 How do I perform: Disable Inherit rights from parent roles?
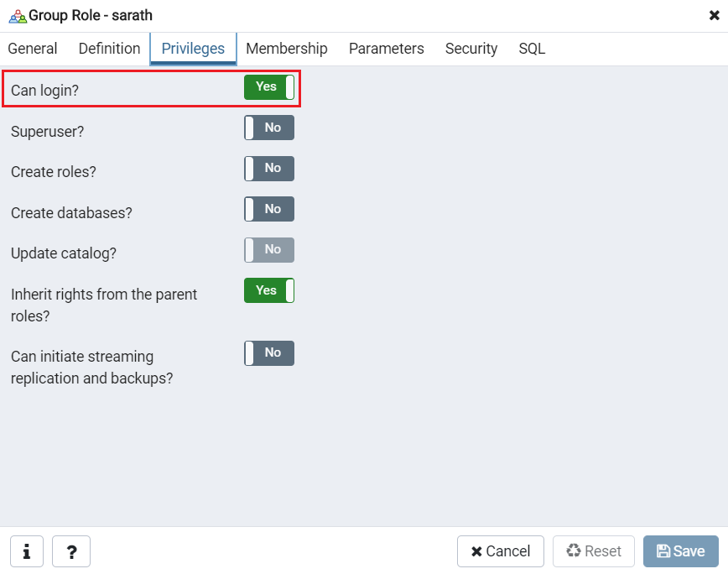(x=268, y=290)
